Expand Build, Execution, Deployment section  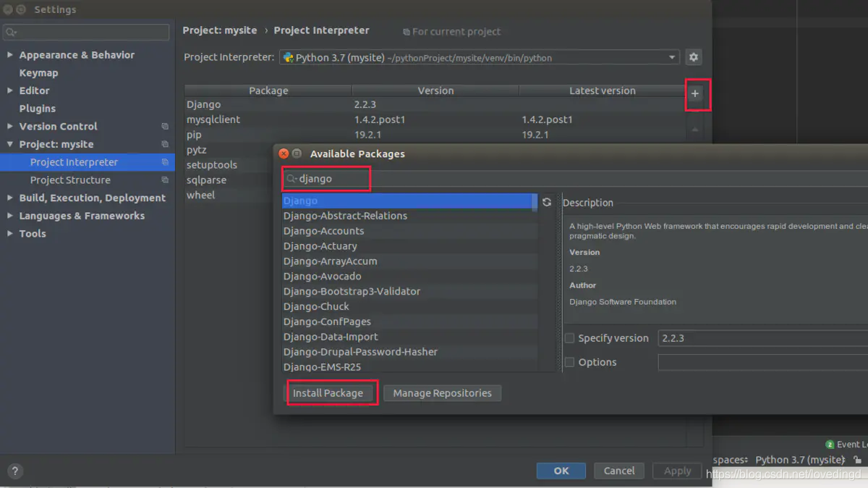(9, 198)
